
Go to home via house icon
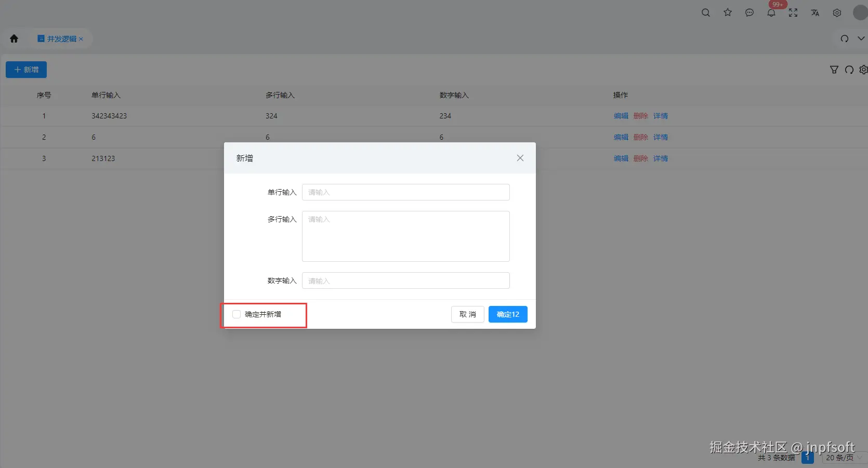(14, 38)
